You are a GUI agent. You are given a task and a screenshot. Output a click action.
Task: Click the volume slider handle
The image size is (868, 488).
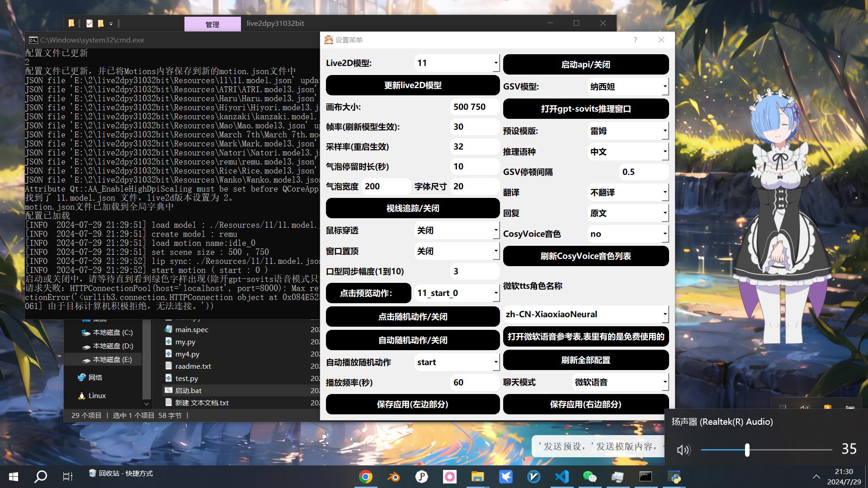tap(747, 450)
